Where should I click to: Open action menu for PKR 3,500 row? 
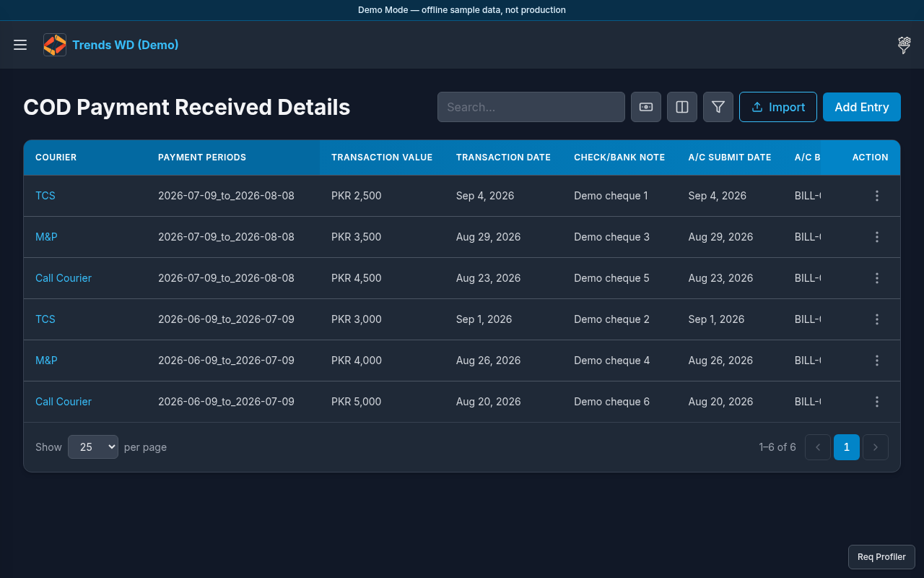click(x=877, y=237)
